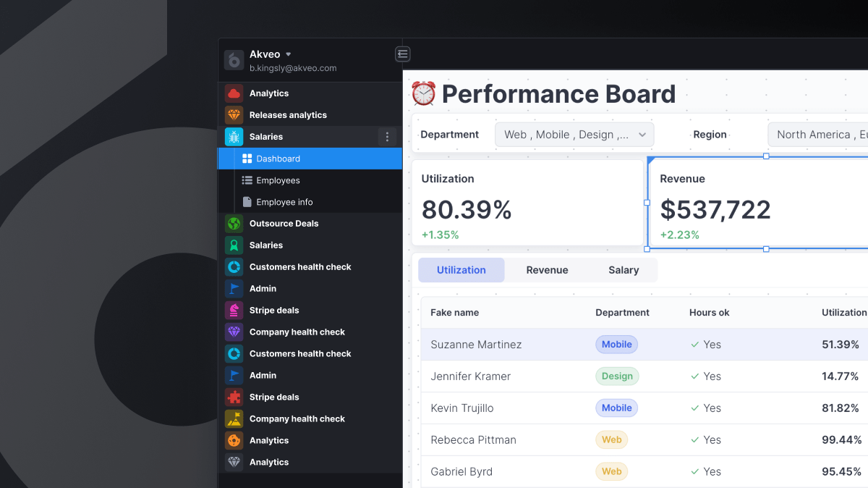
Task: Click the Salaries robot icon in sidebar
Action: pyautogui.click(x=234, y=136)
